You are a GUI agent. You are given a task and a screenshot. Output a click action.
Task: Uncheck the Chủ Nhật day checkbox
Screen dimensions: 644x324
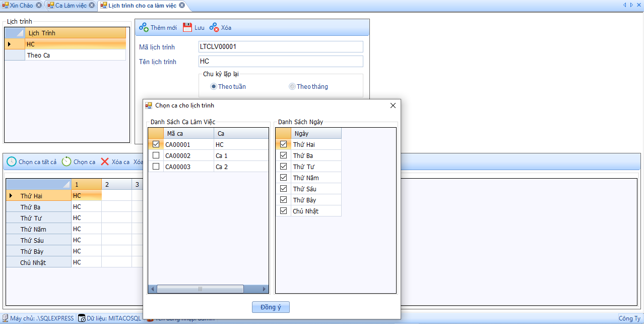[x=283, y=211]
